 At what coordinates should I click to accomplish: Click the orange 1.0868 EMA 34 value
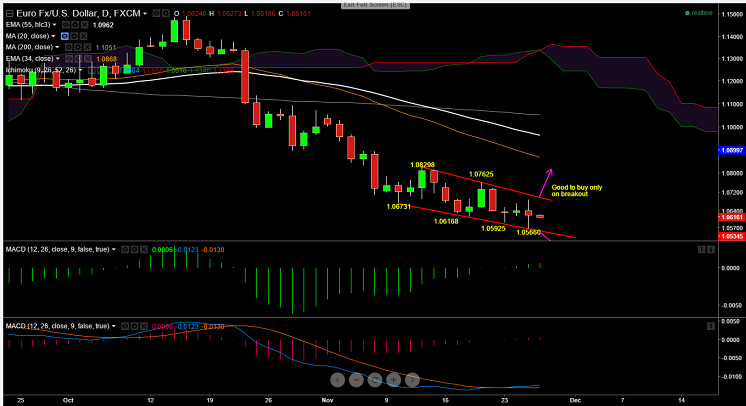click(x=107, y=59)
